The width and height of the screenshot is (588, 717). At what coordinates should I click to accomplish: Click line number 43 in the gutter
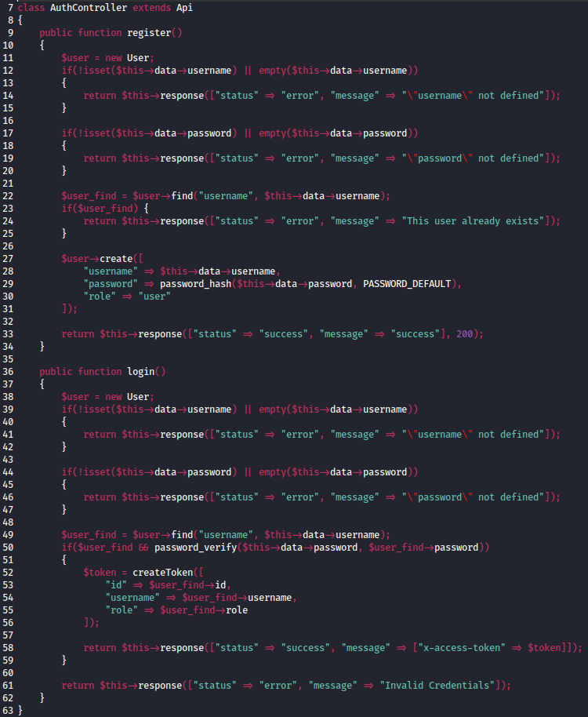coord(8,460)
